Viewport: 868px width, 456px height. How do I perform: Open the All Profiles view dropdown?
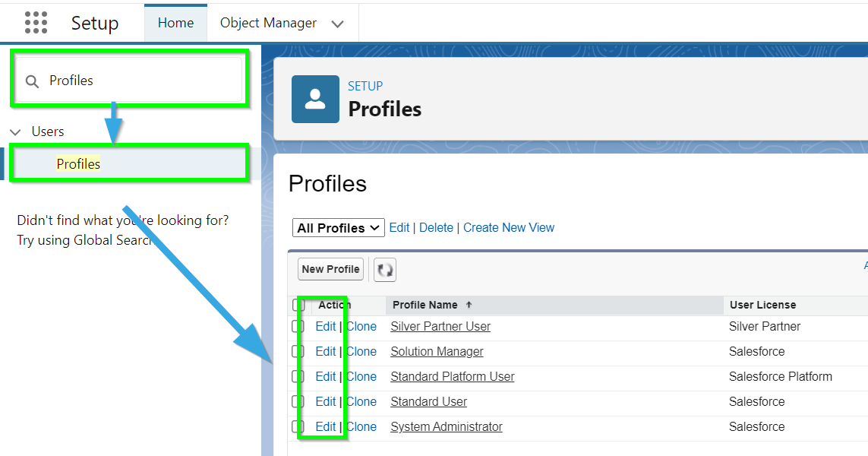[x=338, y=228]
